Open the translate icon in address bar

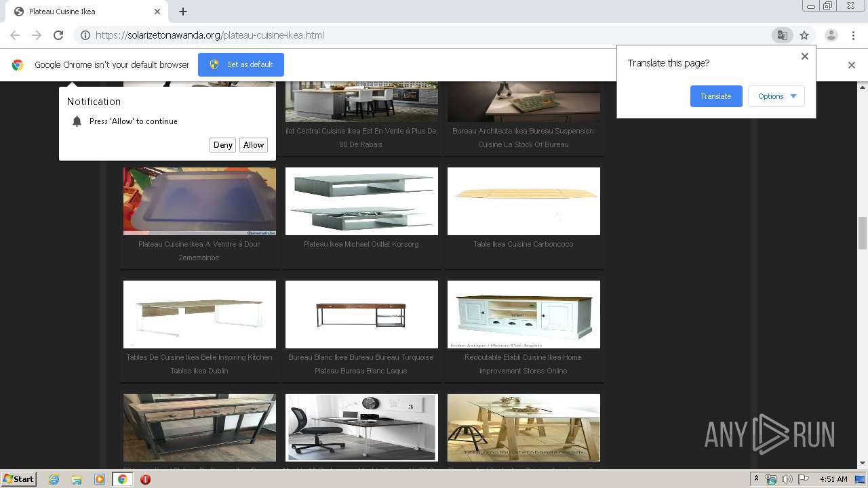coord(783,35)
